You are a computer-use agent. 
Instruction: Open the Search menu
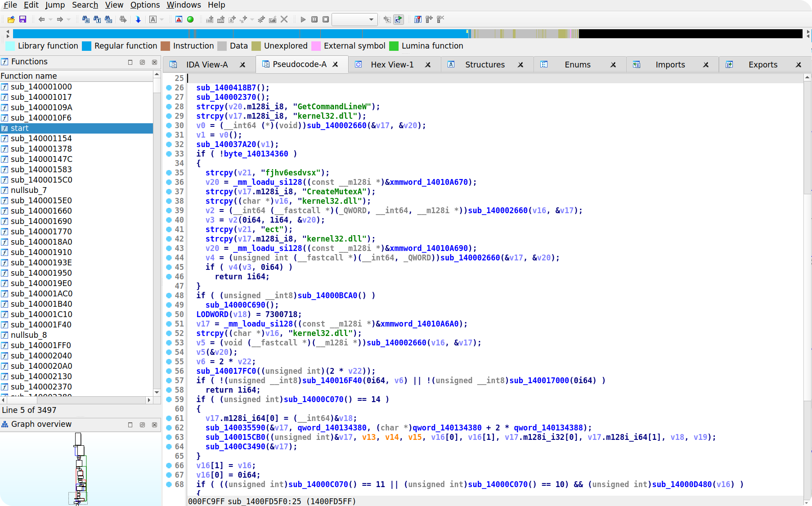pos(85,5)
